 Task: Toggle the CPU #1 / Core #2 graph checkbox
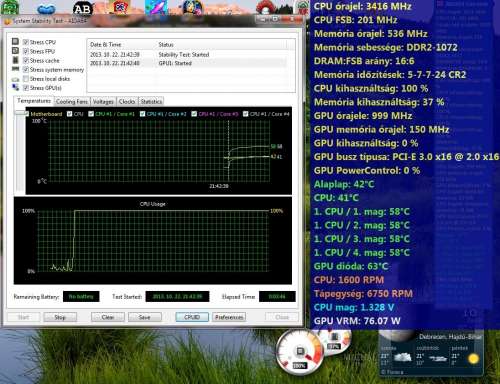point(142,114)
